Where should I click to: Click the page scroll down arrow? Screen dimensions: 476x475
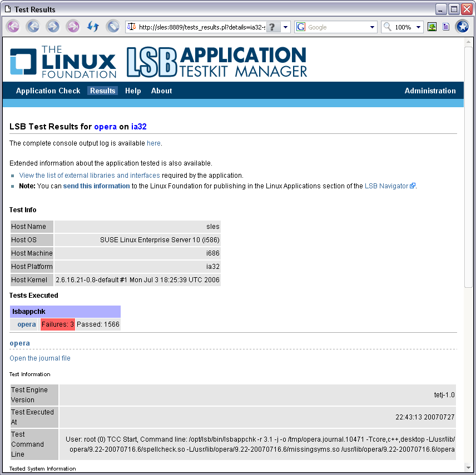(x=469, y=468)
